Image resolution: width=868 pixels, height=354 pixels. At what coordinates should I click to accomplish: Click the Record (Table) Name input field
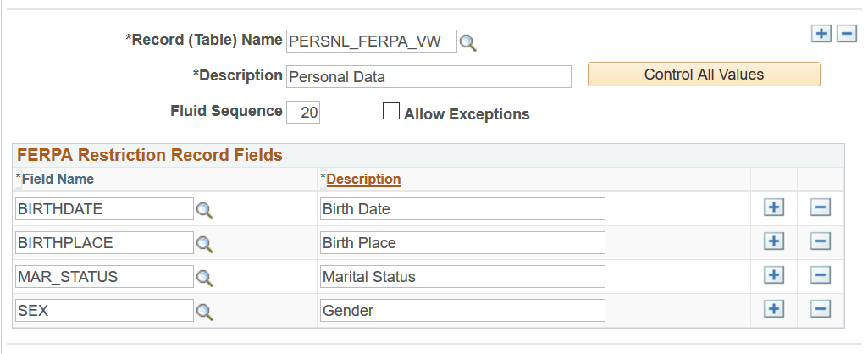(x=372, y=41)
